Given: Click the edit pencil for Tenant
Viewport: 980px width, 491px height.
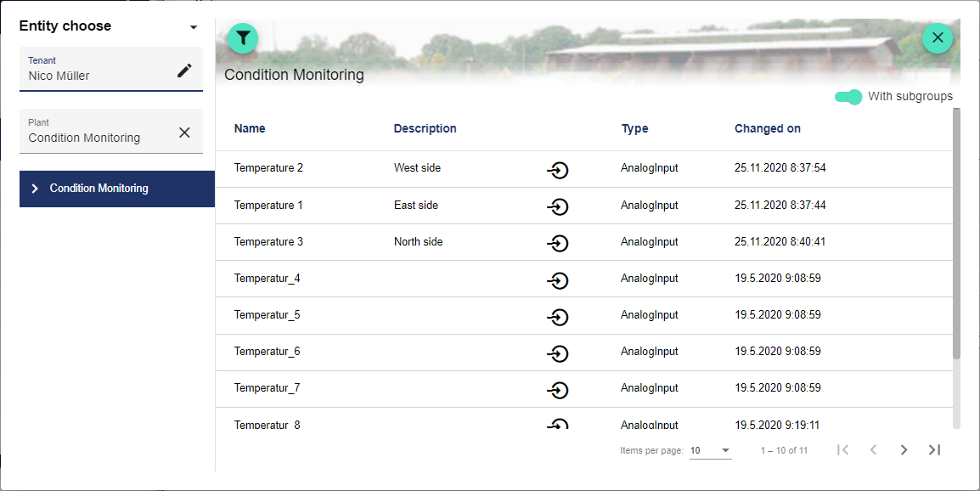Looking at the screenshot, I should click(184, 71).
